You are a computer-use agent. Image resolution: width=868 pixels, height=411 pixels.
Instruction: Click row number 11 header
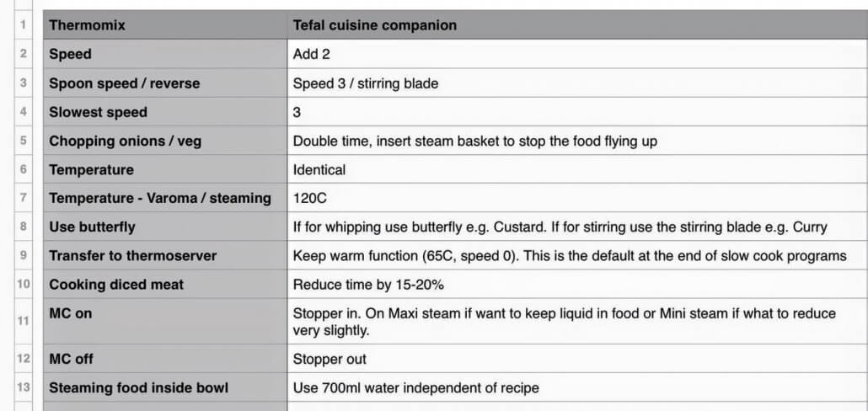23,321
